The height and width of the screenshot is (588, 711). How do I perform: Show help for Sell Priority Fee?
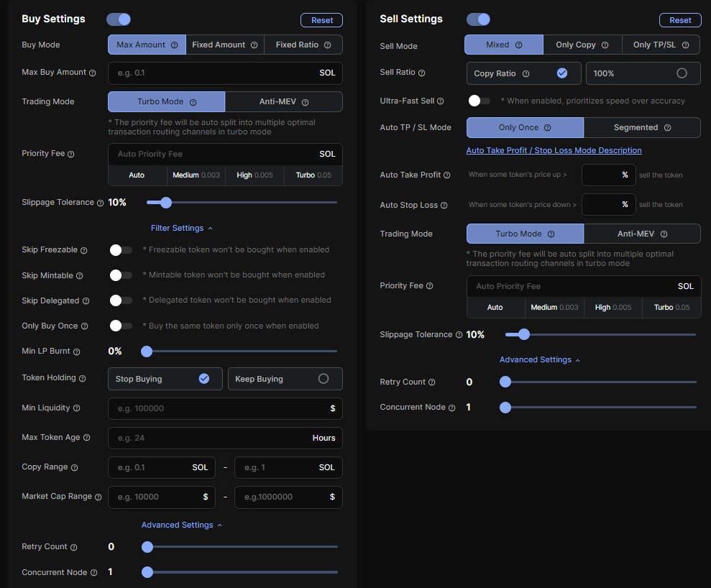click(429, 286)
